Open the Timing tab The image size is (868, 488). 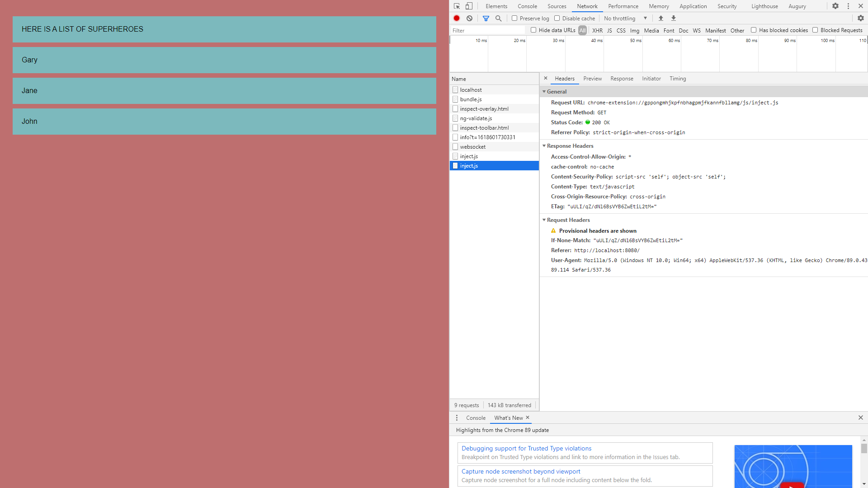tap(678, 79)
